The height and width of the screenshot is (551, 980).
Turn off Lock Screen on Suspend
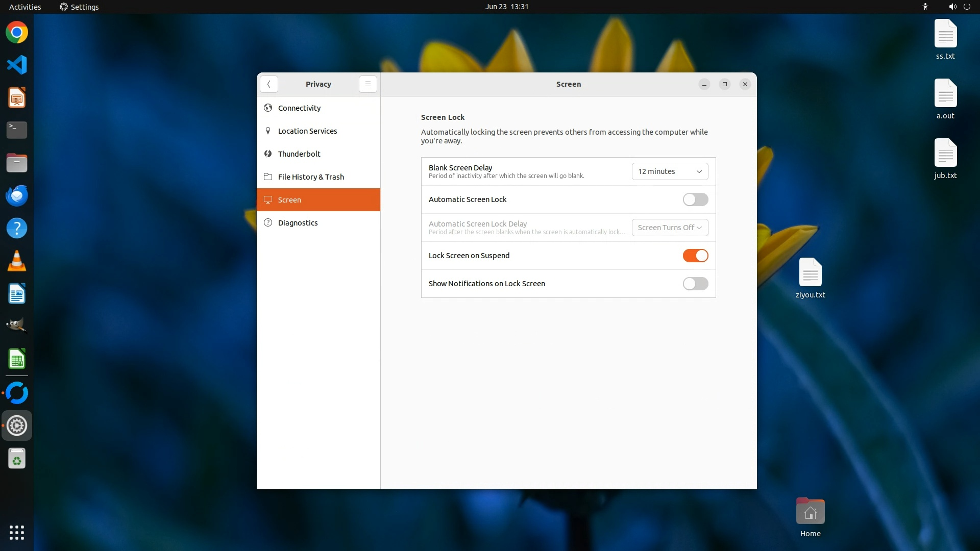coord(695,256)
